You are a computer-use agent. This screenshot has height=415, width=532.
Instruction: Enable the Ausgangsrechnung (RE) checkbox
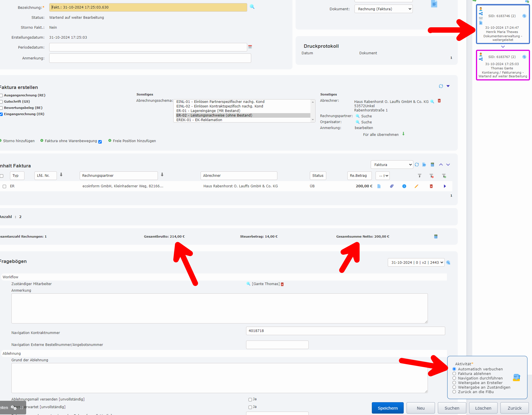click(x=2, y=95)
